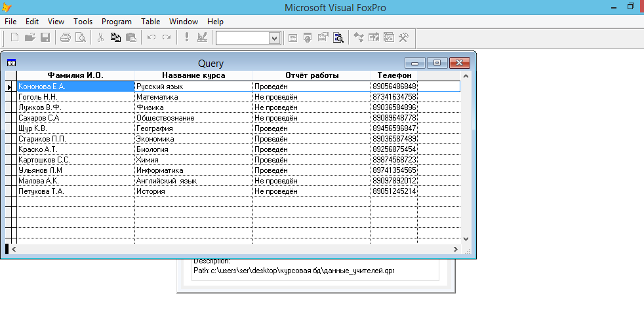Open a file using the folder icon
This screenshot has height=321, width=644.
(x=30, y=38)
